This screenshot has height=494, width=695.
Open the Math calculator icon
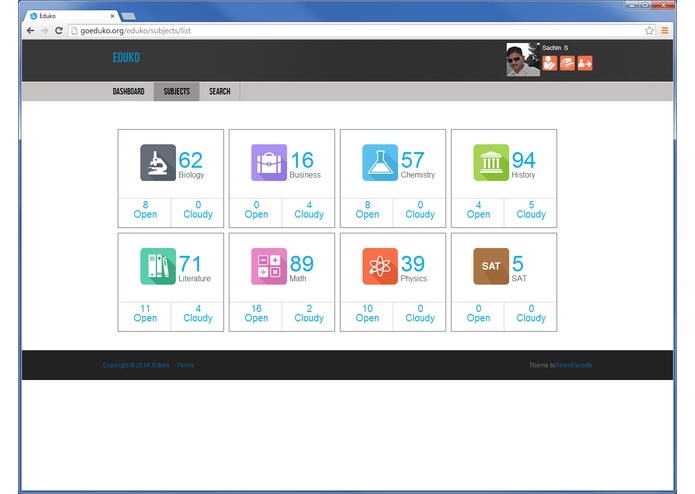269,266
